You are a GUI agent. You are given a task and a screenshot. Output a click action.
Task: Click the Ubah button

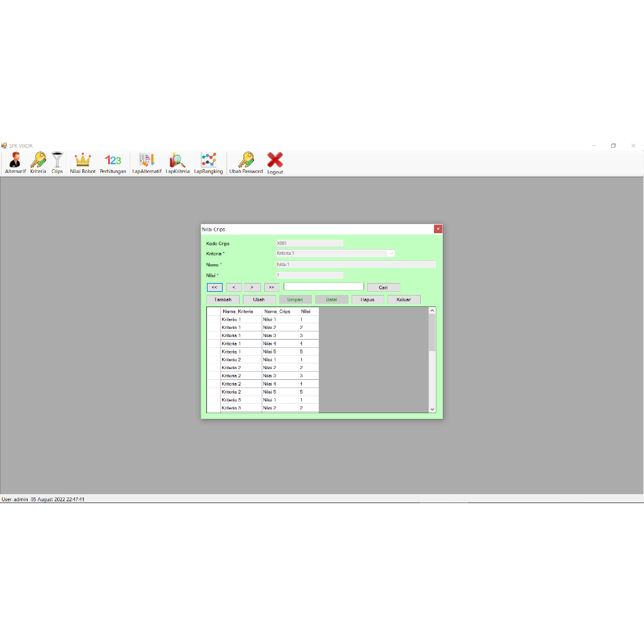258,299
